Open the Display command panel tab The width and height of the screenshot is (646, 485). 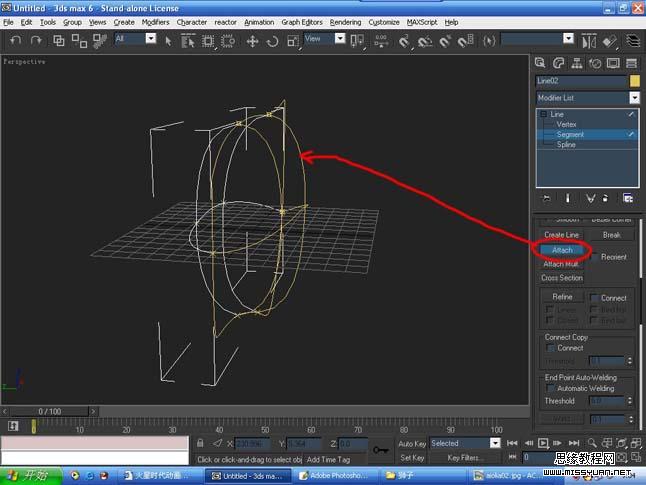coord(613,63)
